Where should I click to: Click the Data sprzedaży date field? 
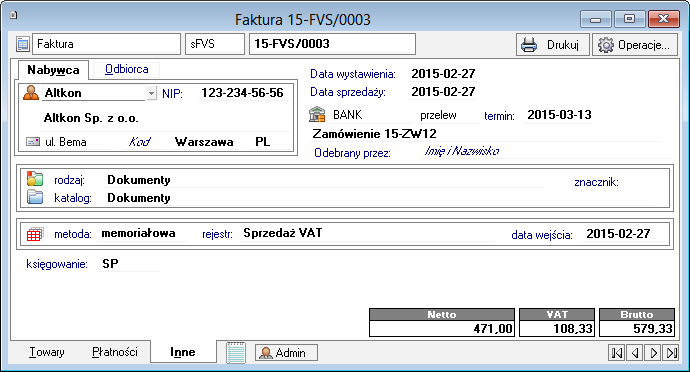click(x=443, y=92)
